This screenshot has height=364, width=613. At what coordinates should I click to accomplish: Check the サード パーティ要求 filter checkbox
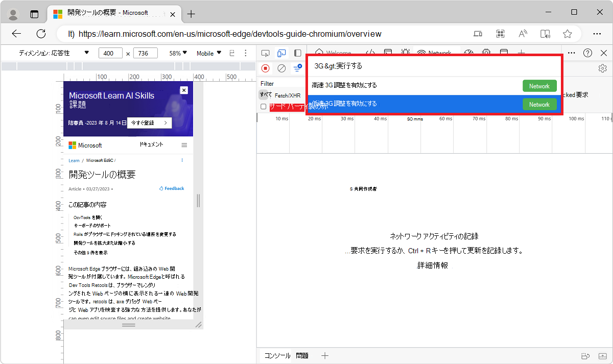point(263,106)
